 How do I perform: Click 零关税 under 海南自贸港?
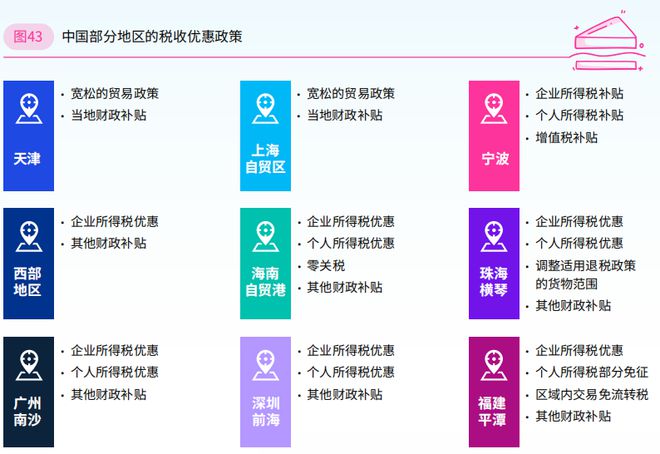tap(326, 265)
